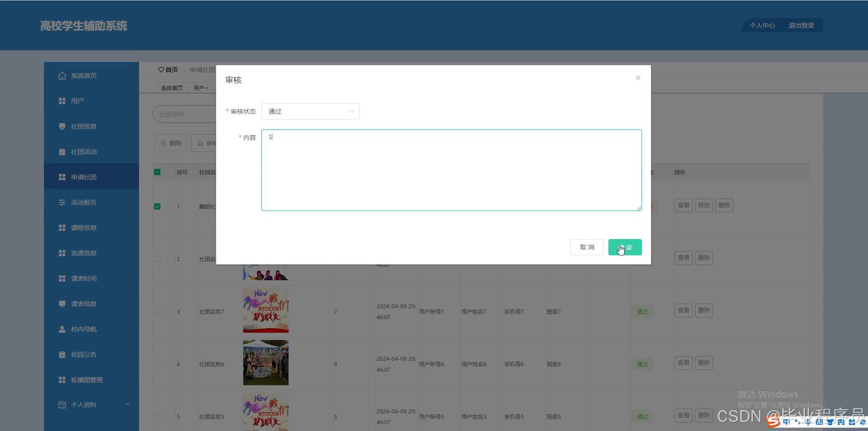
Task: Click the 通过 status tag in row 3
Action: 642,312
